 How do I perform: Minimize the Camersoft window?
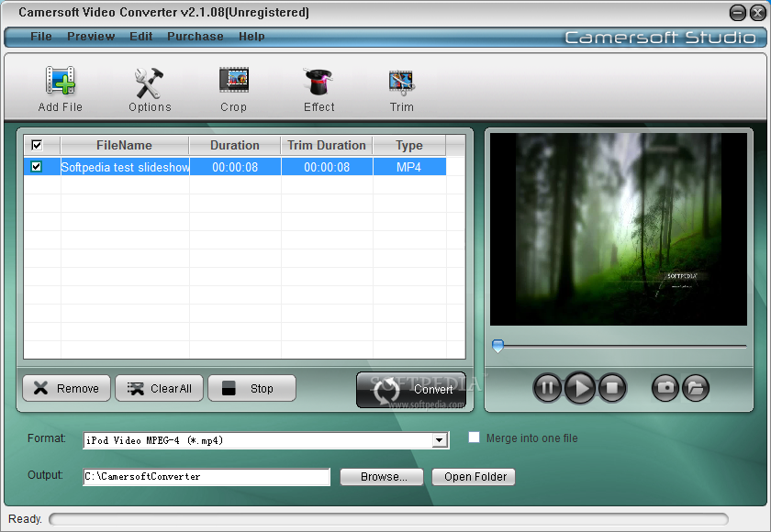pos(738,13)
